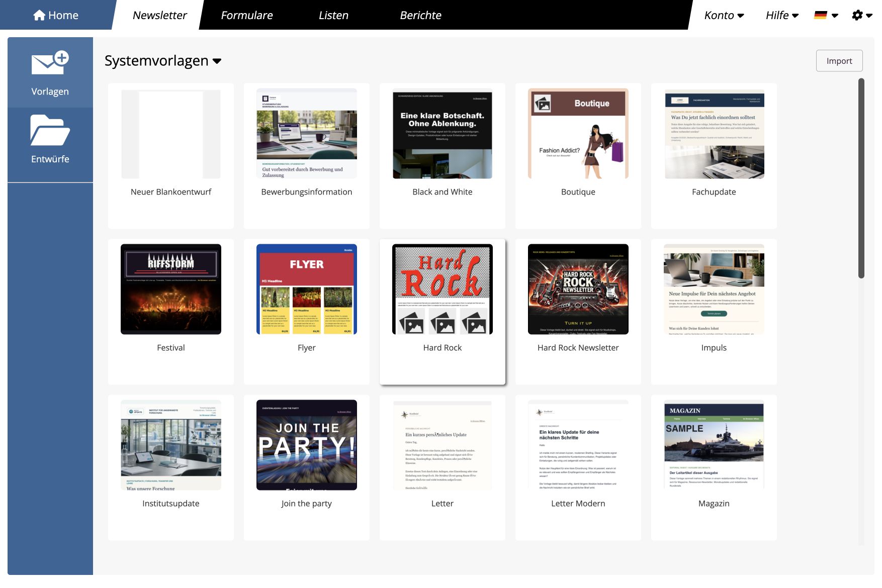
Task: Open the Vorlagen envelope icon
Action: [x=50, y=64]
